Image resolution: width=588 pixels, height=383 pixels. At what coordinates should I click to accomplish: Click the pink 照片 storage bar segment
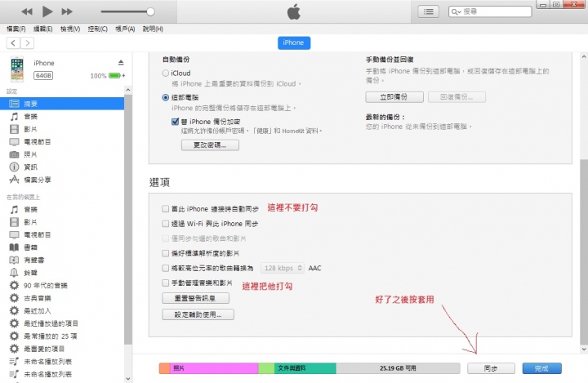click(x=214, y=368)
